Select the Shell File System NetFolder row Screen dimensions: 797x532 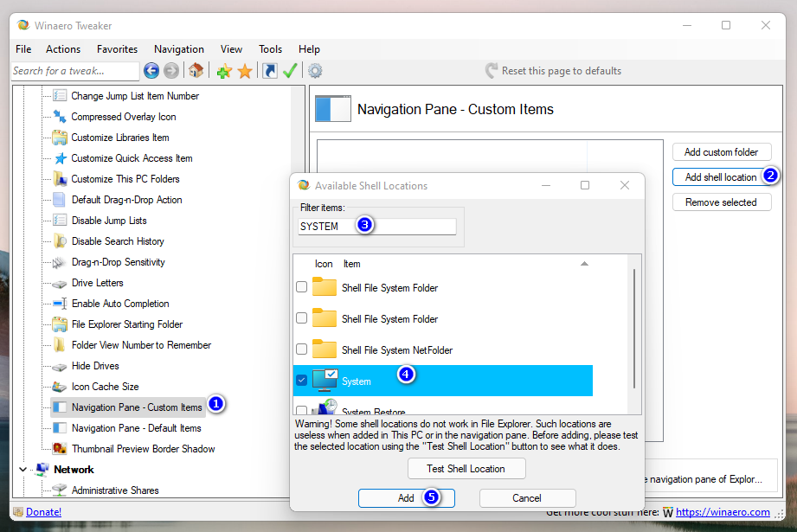click(x=443, y=349)
